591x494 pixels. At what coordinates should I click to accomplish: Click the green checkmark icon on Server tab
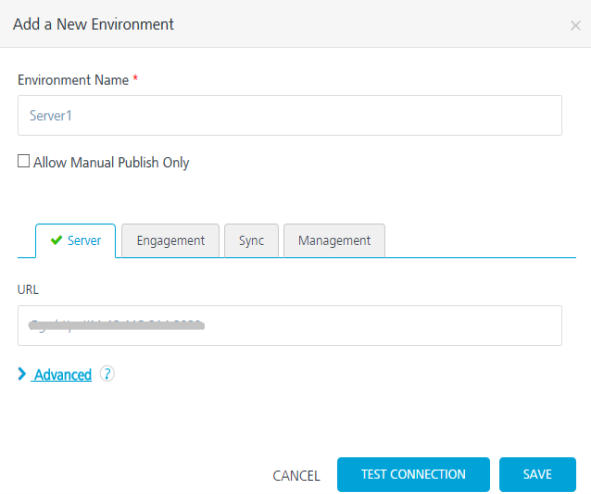56,240
